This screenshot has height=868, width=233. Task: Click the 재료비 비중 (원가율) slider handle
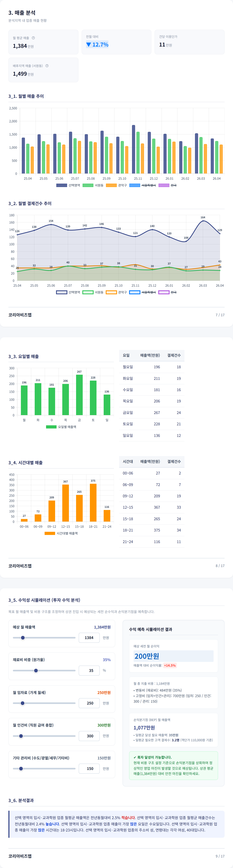pos(36,671)
